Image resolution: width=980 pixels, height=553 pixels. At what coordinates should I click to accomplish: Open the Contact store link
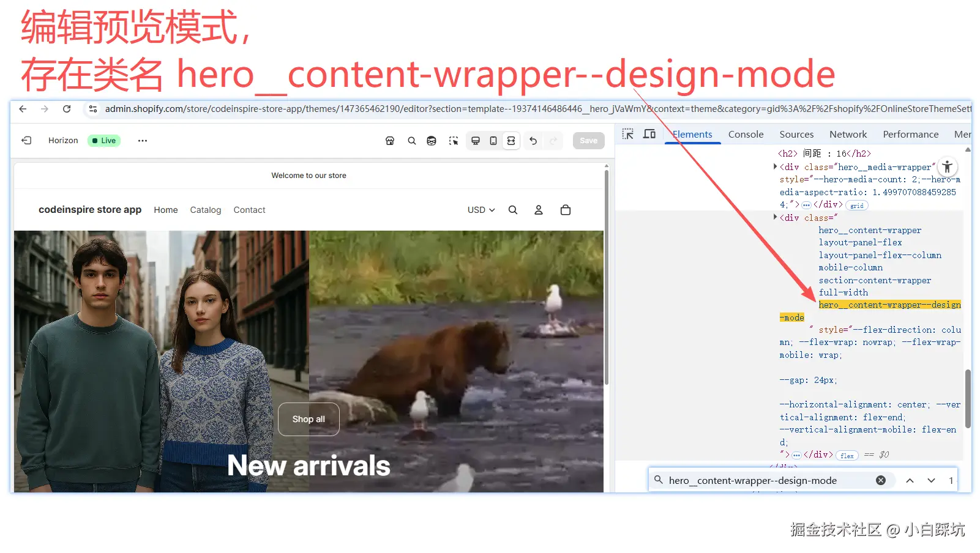(x=250, y=210)
